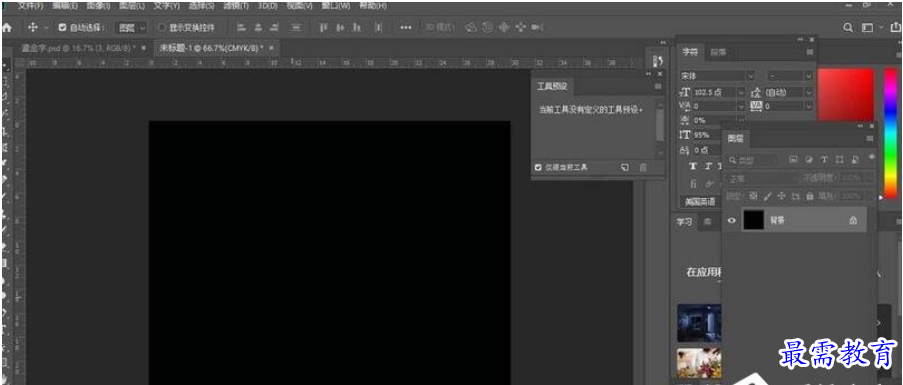
Task: Click the share icon at top right
Action: [x=896, y=27]
